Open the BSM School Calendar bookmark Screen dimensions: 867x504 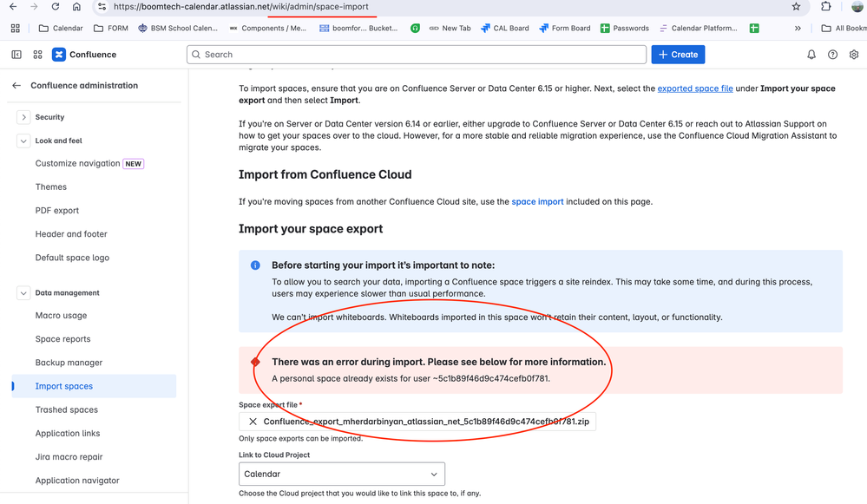tap(178, 28)
